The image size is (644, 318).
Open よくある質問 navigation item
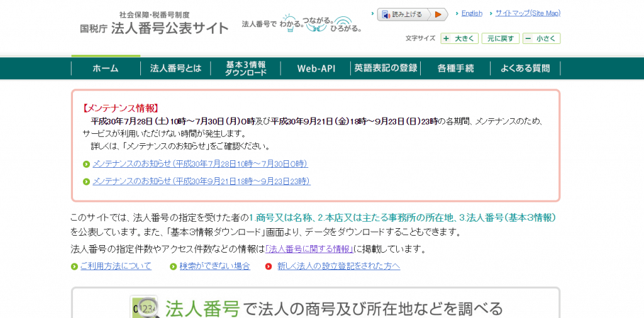(x=525, y=69)
